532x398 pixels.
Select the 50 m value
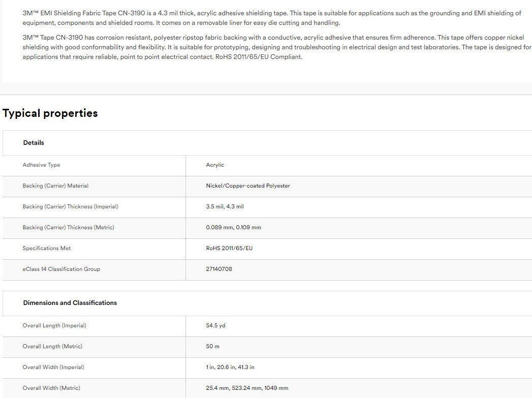click(213, 347)
